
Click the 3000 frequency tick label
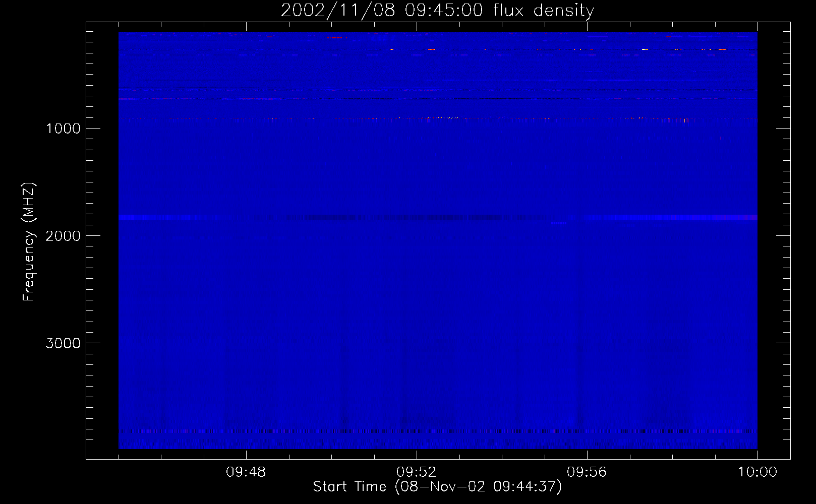[63, 343]
